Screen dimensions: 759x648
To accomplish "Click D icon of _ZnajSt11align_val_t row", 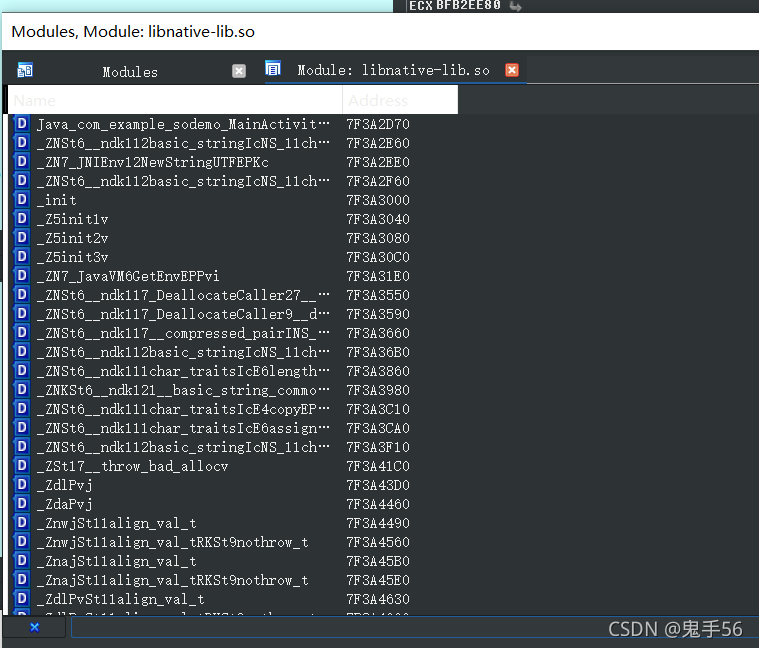I will click(22, 560).
